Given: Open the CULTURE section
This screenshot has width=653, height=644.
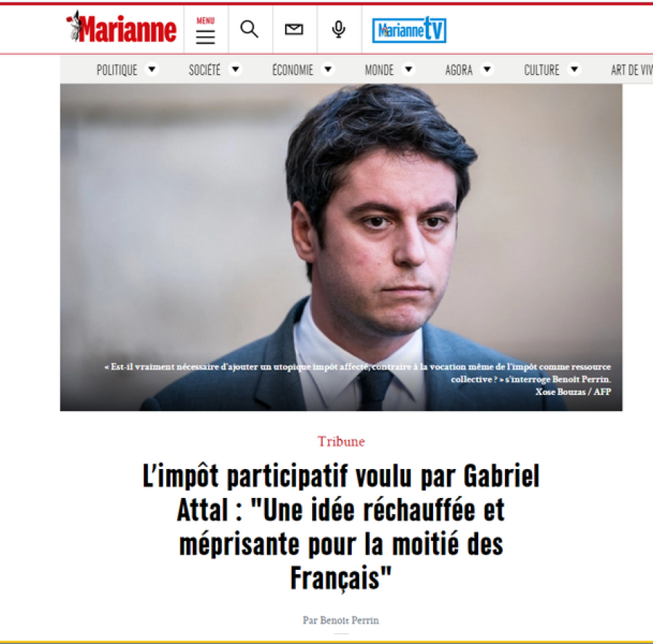Looking at the screenshot, I should coord(541,70).
